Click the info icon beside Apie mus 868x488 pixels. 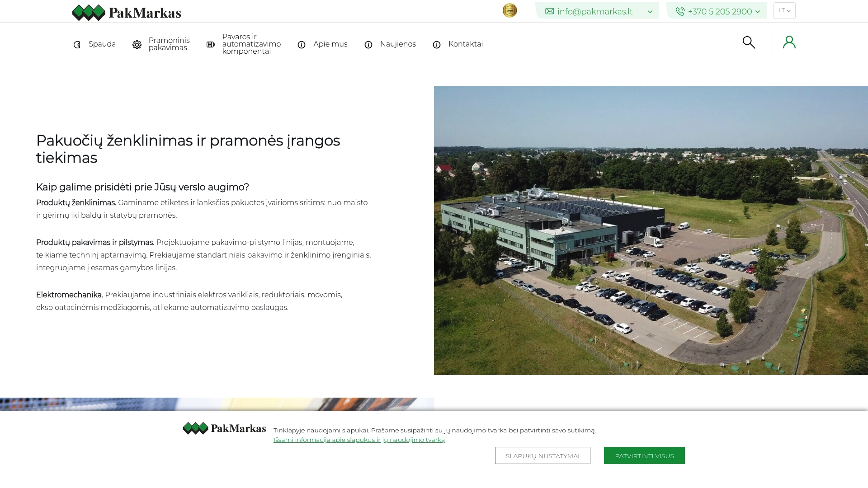click(x=302, y=44)
